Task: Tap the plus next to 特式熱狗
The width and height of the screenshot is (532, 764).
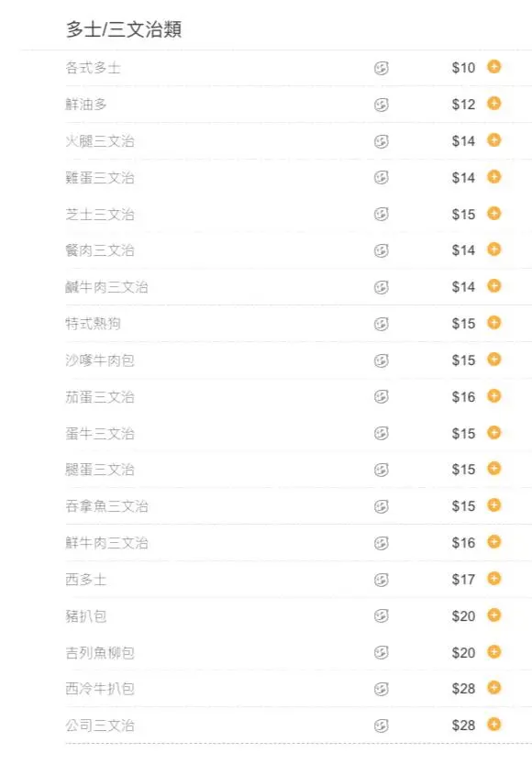Action: (x=494, y=323)
